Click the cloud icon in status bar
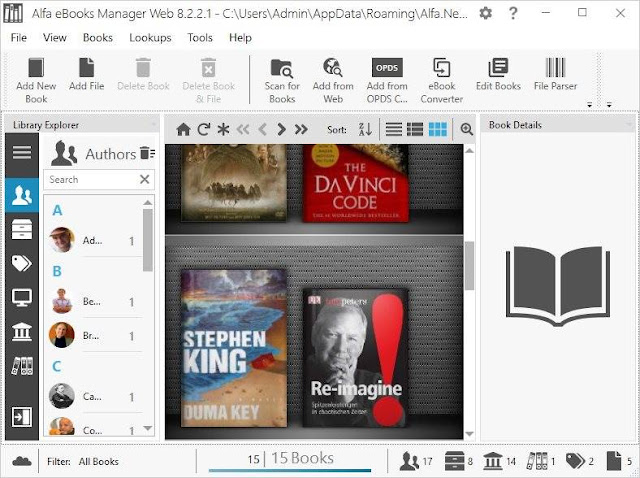Screen dimensions: 640x478 tap(22, 461)
